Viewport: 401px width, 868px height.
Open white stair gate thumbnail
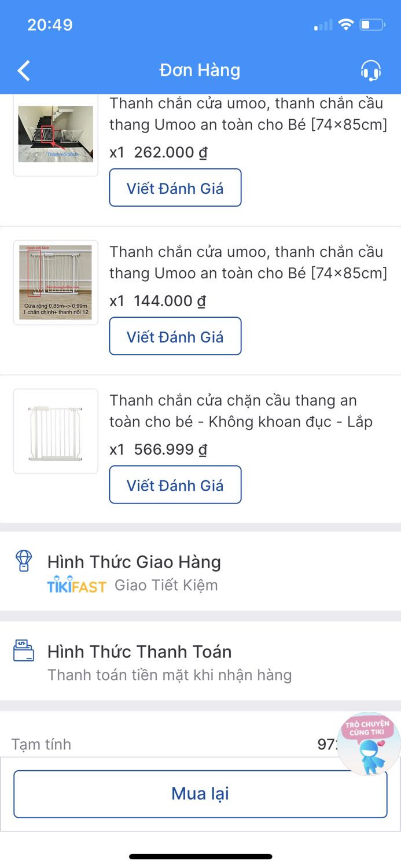tap(56, 431)
